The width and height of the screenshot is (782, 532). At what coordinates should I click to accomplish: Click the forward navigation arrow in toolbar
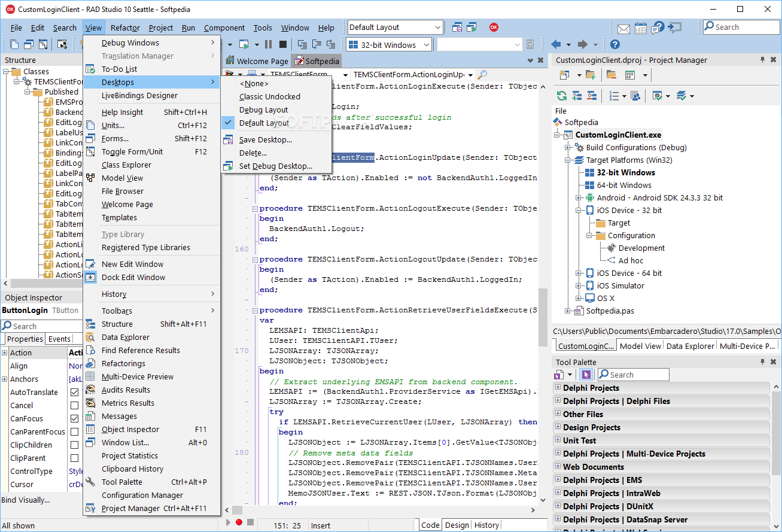point(582,44)
